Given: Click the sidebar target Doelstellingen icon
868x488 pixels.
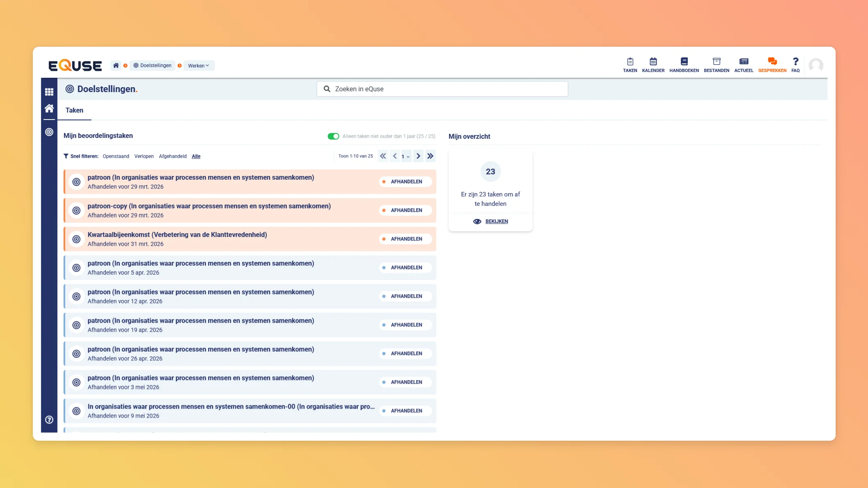Looking at the screenshot, I should click(x=49, y=132).
